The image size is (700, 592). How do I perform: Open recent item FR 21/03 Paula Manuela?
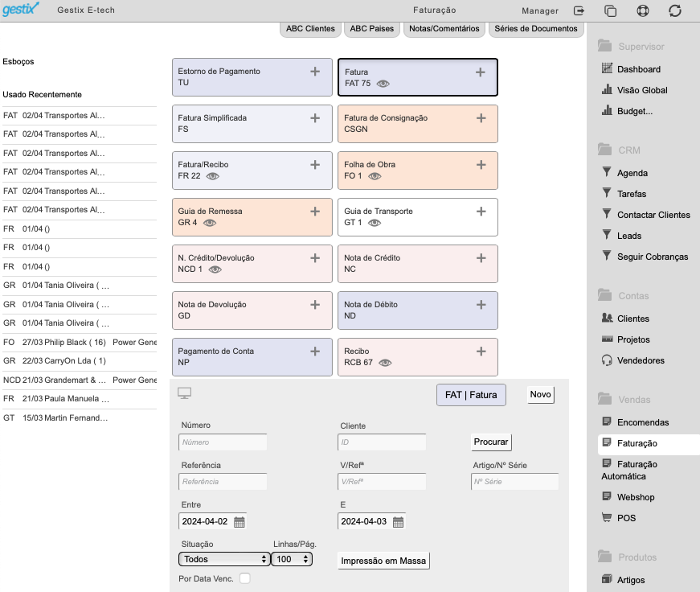tap(80, 399)
